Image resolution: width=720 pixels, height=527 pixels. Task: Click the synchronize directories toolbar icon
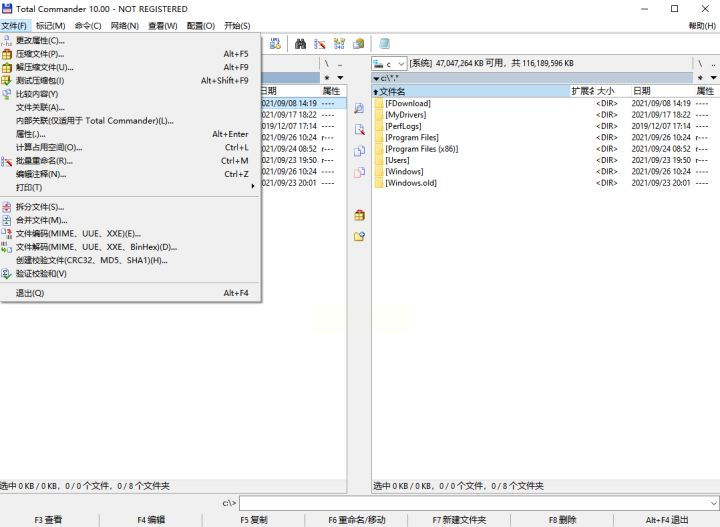(x=339, y=44)
